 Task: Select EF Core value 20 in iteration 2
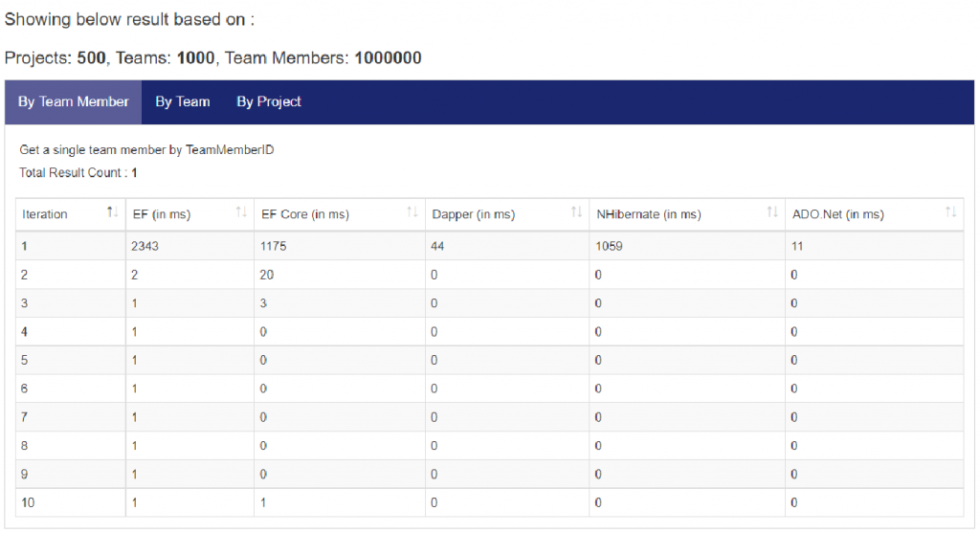tap(267, 275)
